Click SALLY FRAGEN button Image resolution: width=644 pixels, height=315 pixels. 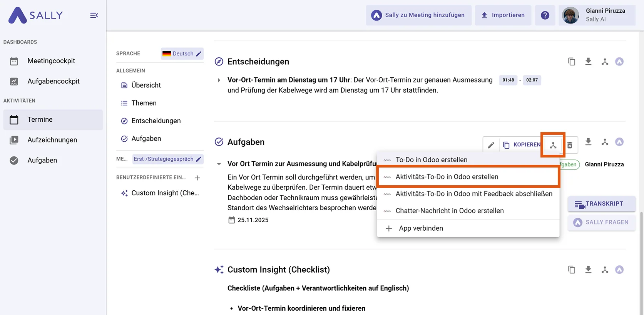coord(602,223)
